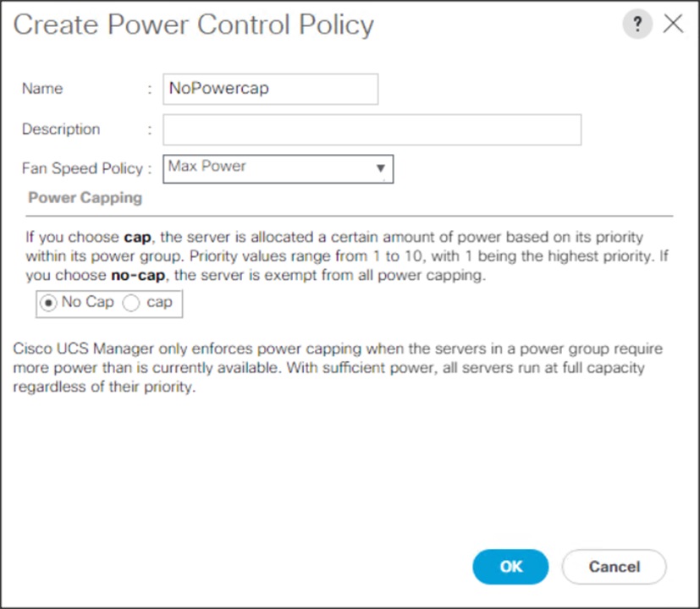Cancel the policy creation
Viewport: 700px width, 609px height.
[614, 567]
